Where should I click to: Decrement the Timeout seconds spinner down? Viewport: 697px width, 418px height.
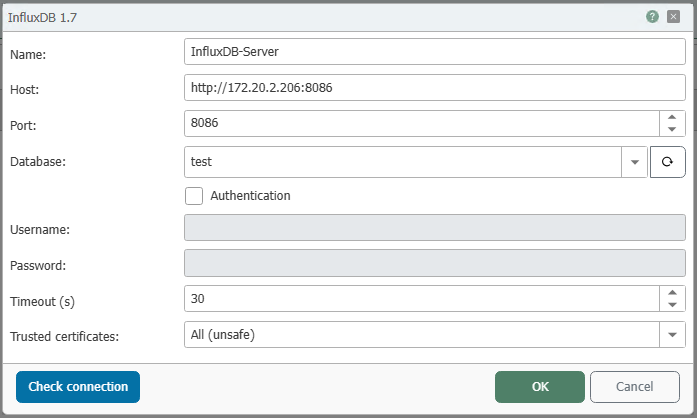click(672, 305)
